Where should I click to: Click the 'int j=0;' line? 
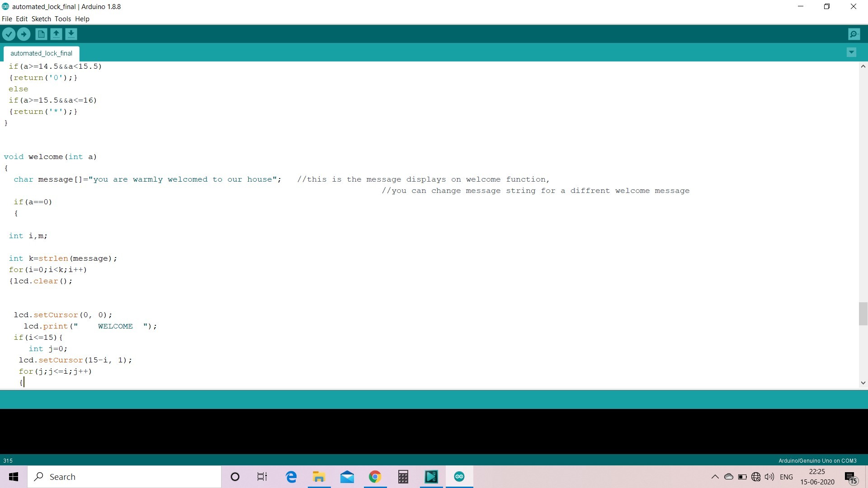[x=48, y=349]
